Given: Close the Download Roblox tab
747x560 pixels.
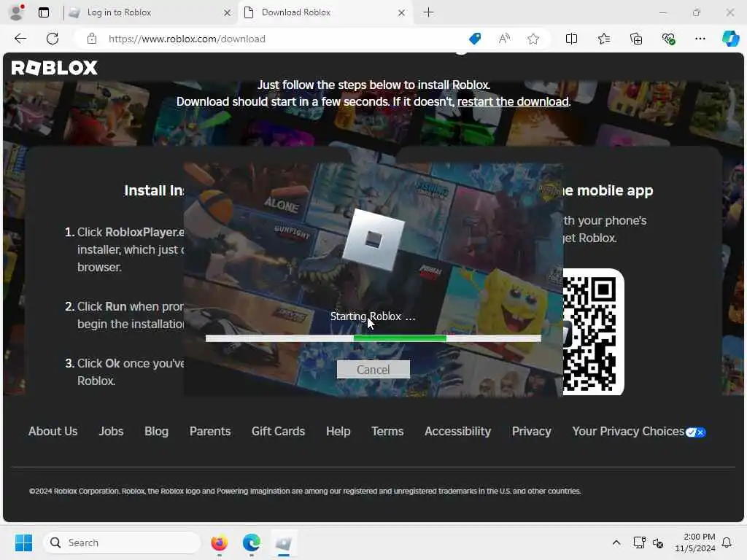Looking at the screenshot, I should (402, 13).
